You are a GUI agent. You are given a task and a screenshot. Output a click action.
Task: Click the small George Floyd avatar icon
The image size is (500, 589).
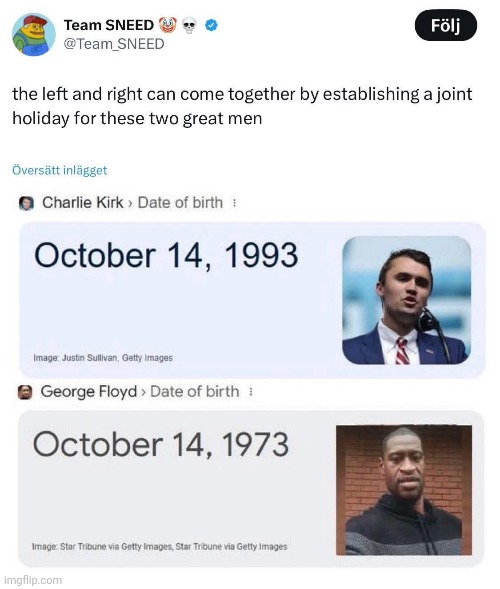(25, 392)
